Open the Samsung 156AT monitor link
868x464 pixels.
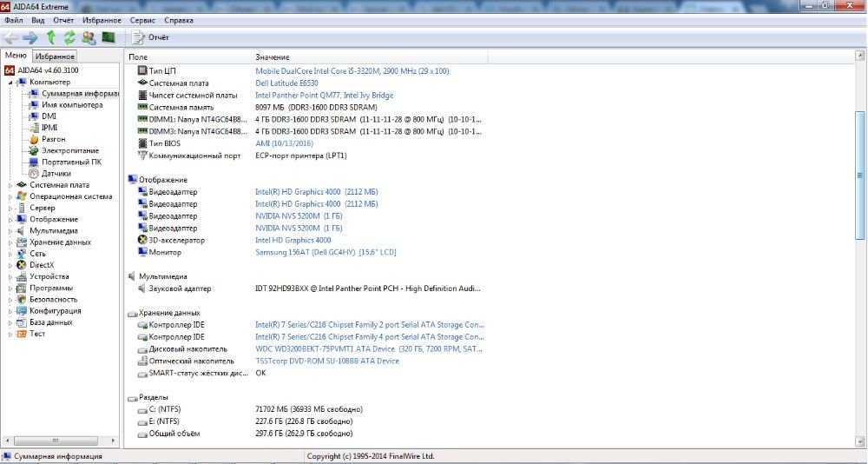(325, 252)
